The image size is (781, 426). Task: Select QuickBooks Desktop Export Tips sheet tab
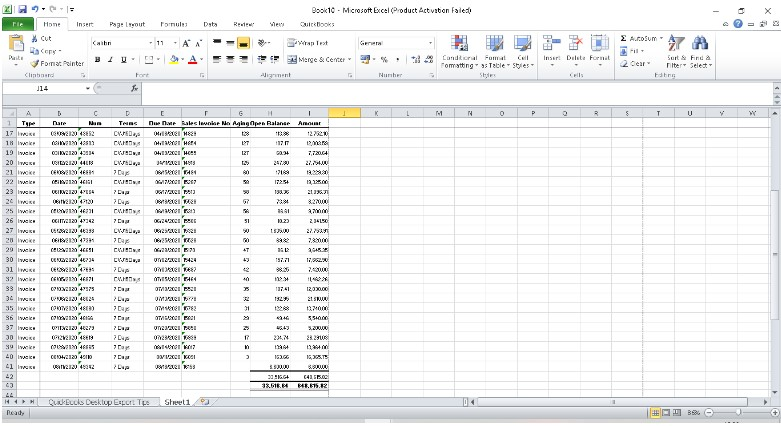click(x=99, y=402)
